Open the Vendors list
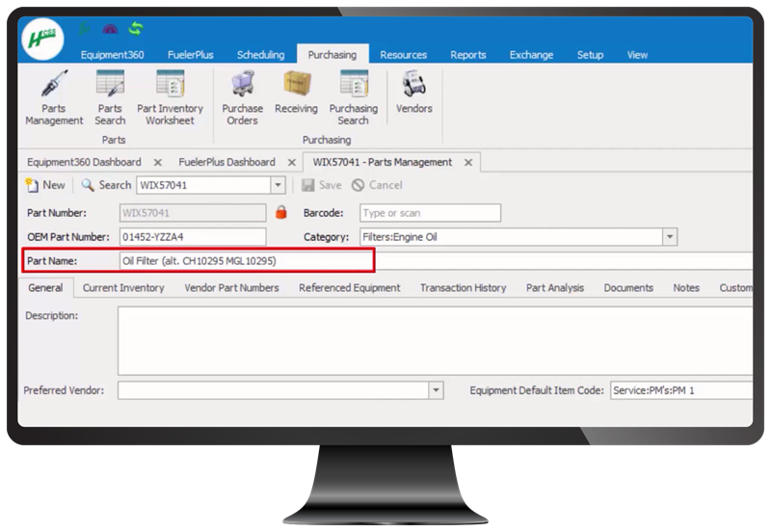 tap(414, 93)
